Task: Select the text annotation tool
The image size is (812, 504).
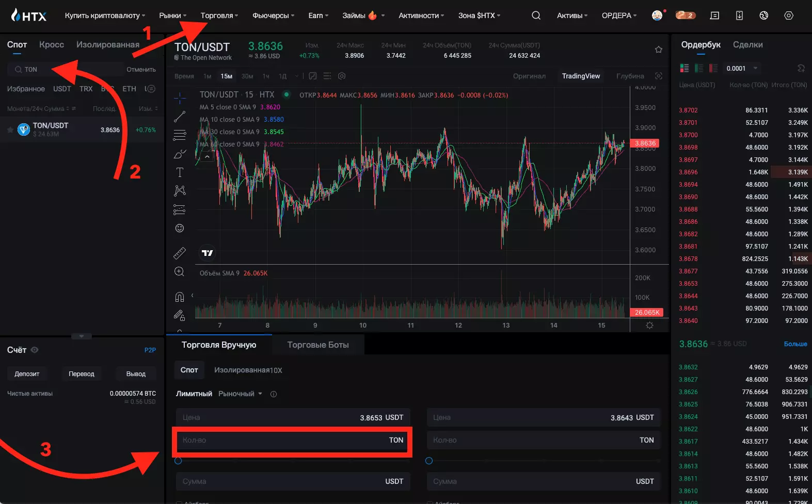Action: 180,172
